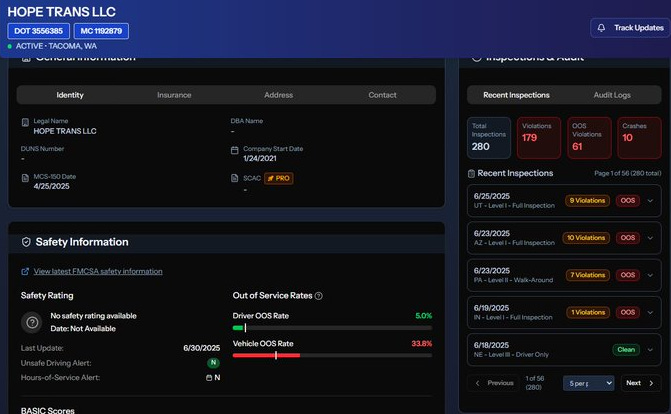Image resolution: width=671 pixels, height=414 pixels.
Task: Expand the 6/18/2025 NE Driver Only row
Action: coord(564,350)
